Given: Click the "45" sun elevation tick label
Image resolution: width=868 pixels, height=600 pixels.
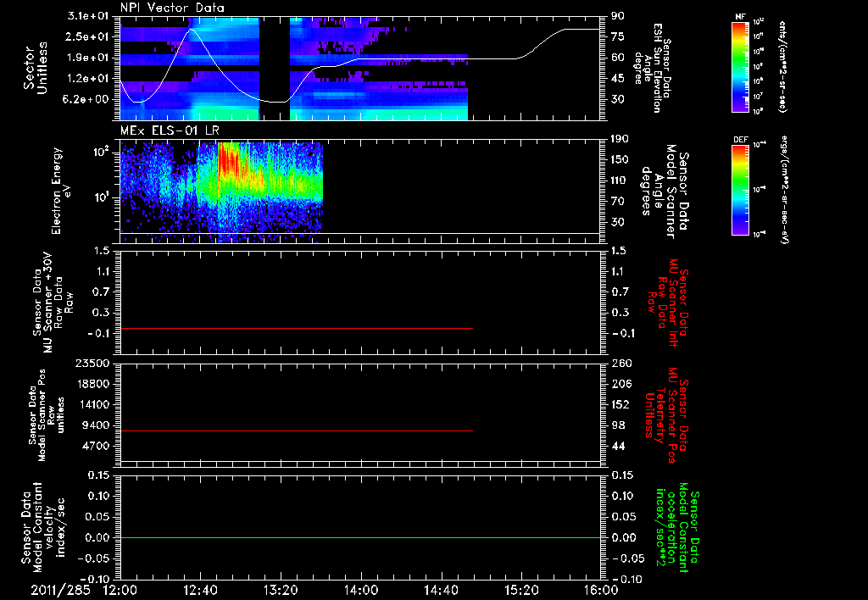Looking at the screenshot, I should [618, 79].
